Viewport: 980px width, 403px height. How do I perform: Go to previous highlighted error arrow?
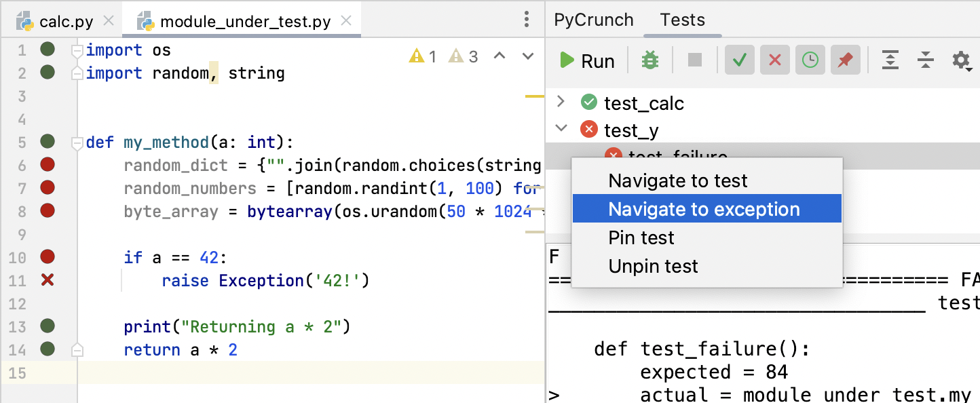[500, 56]
